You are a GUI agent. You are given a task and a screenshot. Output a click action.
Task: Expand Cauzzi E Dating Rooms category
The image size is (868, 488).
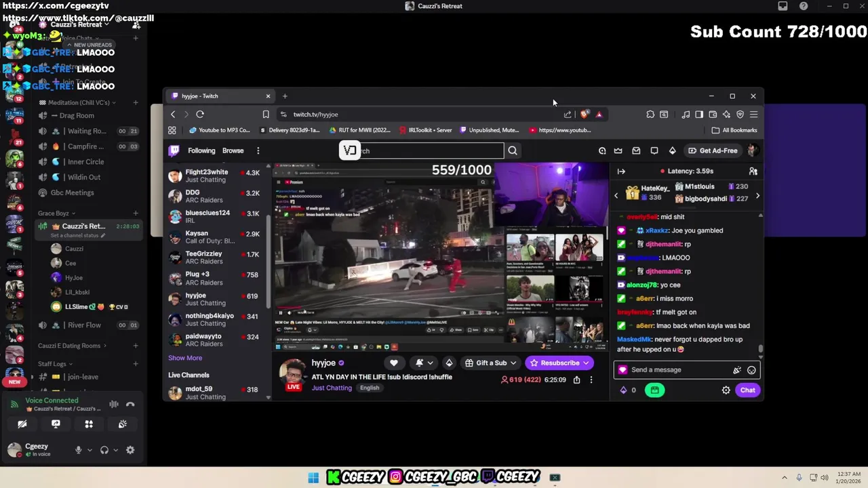73,346
